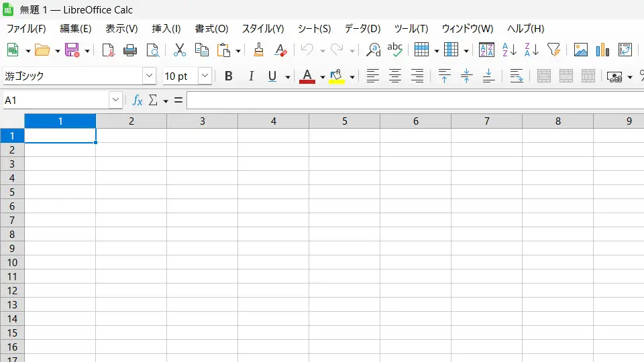Open the font size dropdown list
The width and height of the screenshot is (644, 362).
205,76
